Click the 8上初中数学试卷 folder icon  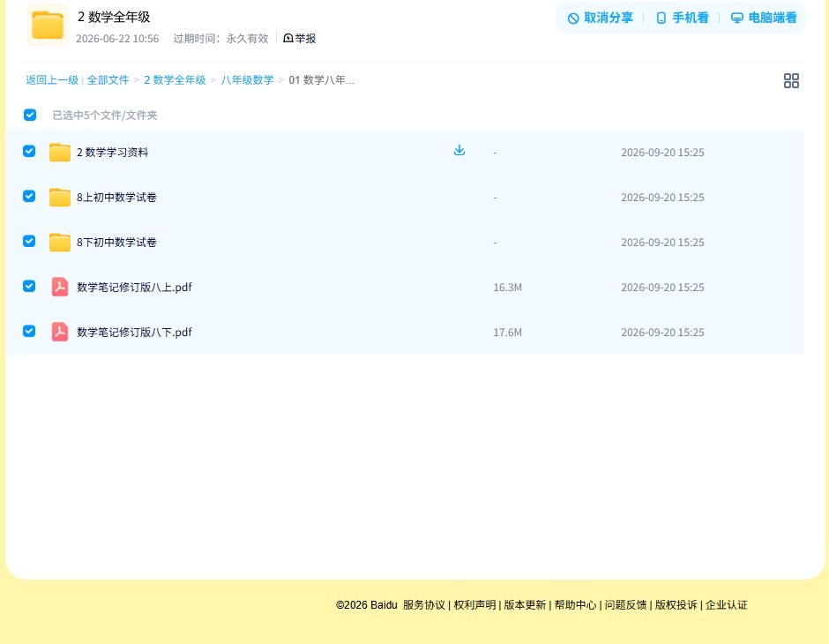pos(60,198)
